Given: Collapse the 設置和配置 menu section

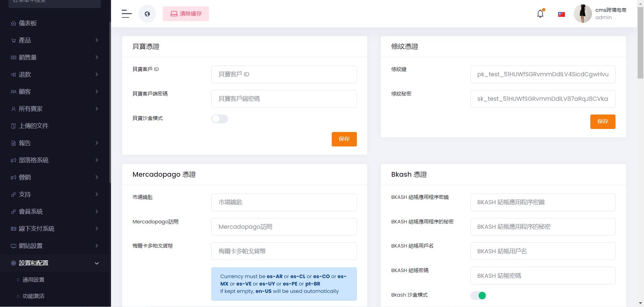Looking at the screenshot, I should click(x=97, y=263).
